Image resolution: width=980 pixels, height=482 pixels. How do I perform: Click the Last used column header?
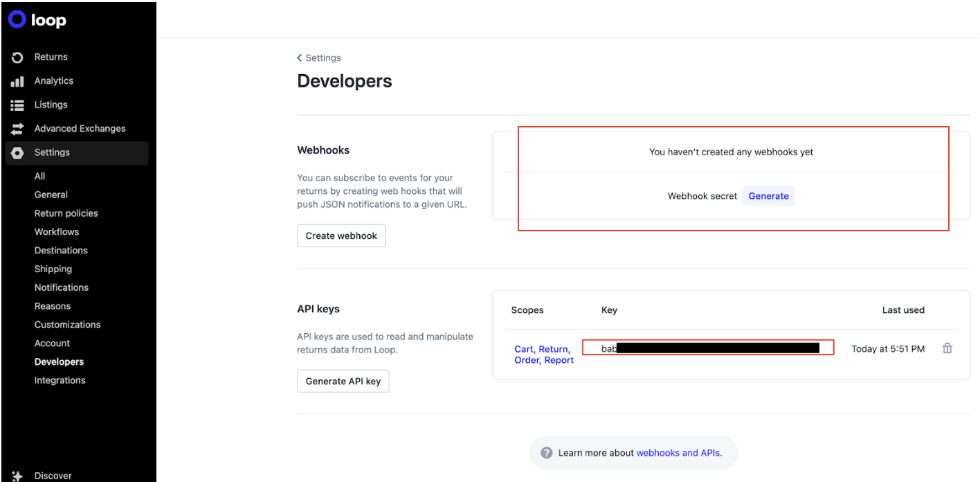pos(903,310)
